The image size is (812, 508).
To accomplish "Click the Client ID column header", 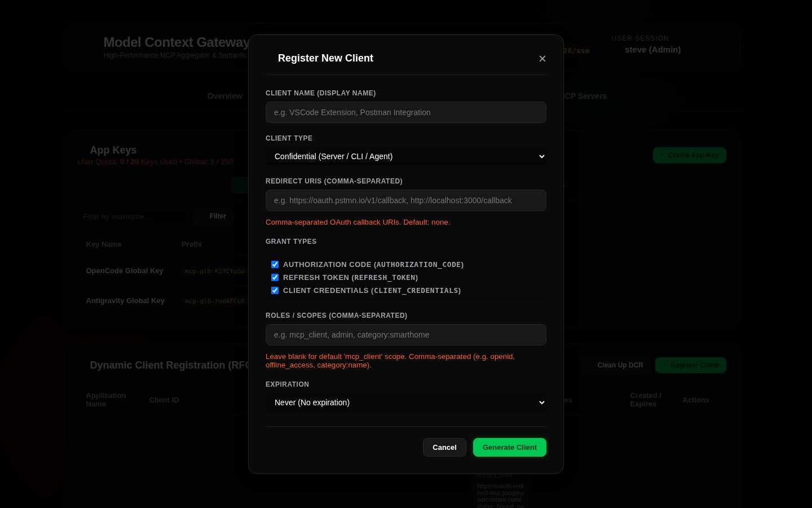I will click(164, 400).
